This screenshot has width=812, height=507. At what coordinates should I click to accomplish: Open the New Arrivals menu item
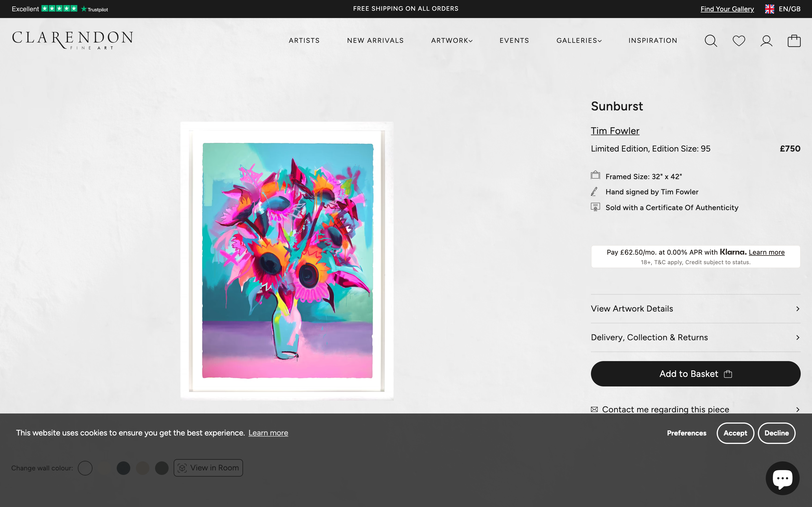point(375,41)
